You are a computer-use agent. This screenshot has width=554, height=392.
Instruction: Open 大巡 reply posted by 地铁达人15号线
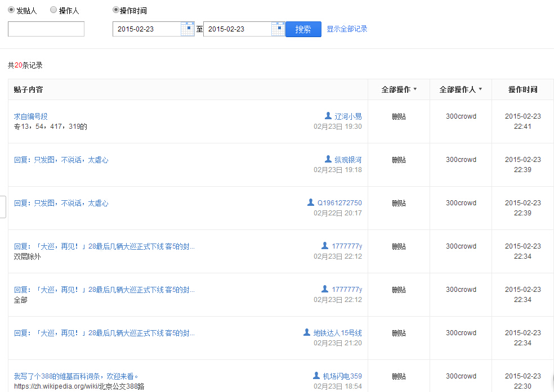click(x=104, y=333)
